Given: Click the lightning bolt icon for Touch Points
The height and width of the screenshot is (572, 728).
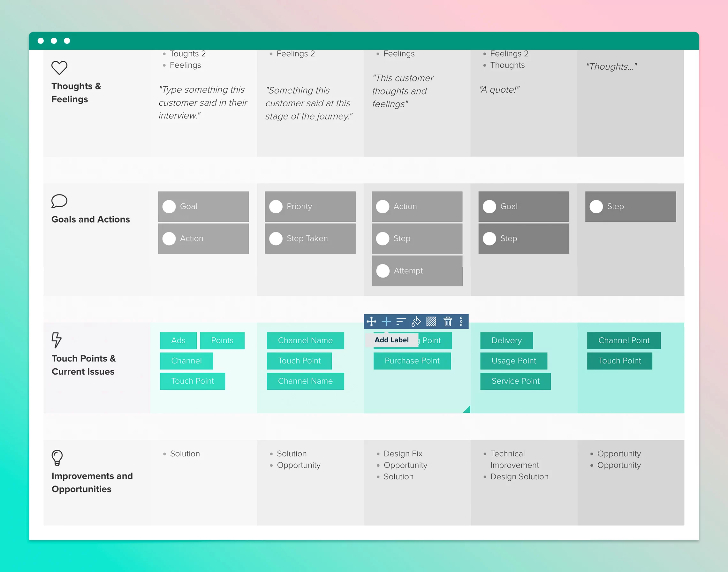Looking at the screenshot, I should coord(57,341).
